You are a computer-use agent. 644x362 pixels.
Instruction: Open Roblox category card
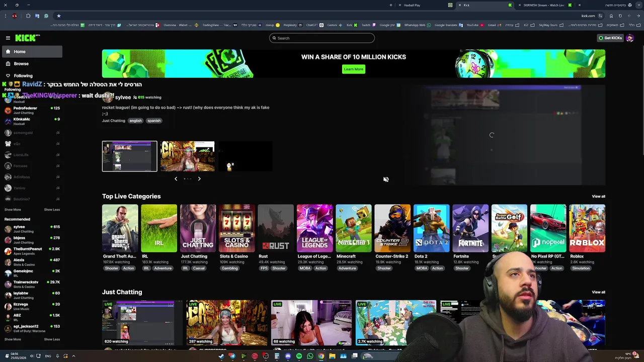[x=587, y=228]
